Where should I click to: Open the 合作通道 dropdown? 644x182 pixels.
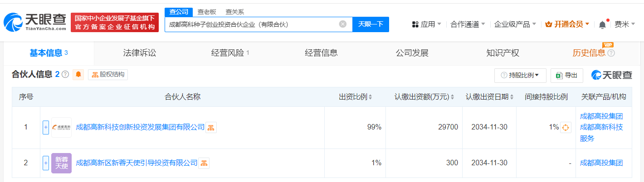click(x=468, y=24)
